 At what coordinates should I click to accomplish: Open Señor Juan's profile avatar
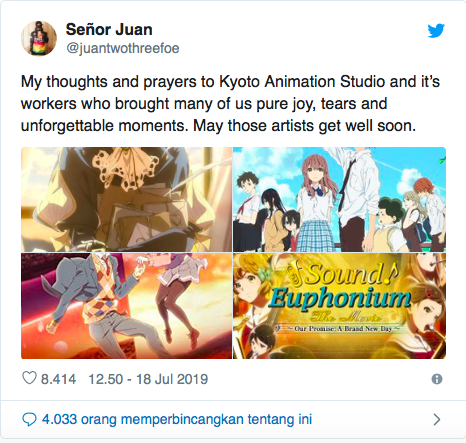coord(39,38)
